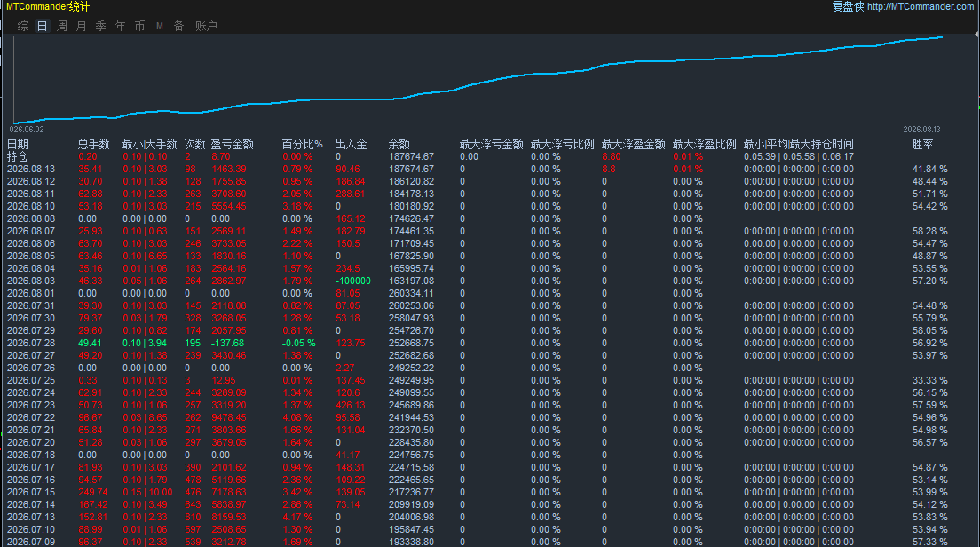980x547 pixels.
Task: Switch to the 年 yearly tab
Action: (x=120, y=26)
